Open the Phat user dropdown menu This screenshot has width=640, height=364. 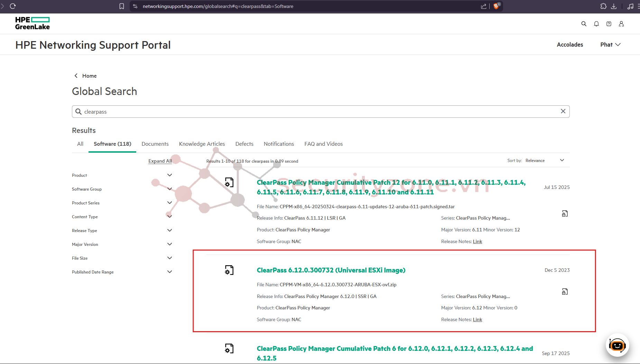click(610, 45)
